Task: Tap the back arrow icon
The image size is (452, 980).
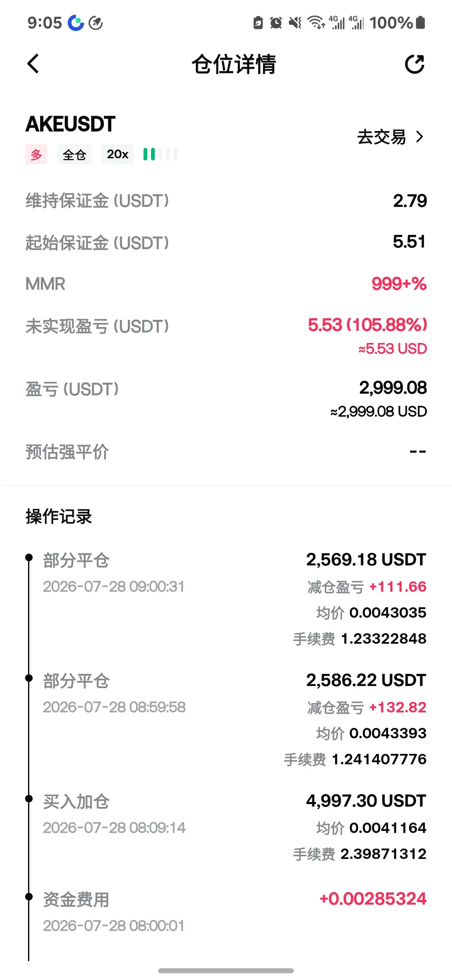Action: (33, 64)
